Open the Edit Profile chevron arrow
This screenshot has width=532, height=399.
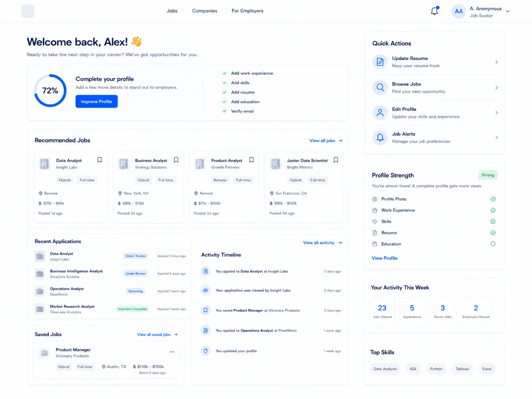(x=496, y=112)
